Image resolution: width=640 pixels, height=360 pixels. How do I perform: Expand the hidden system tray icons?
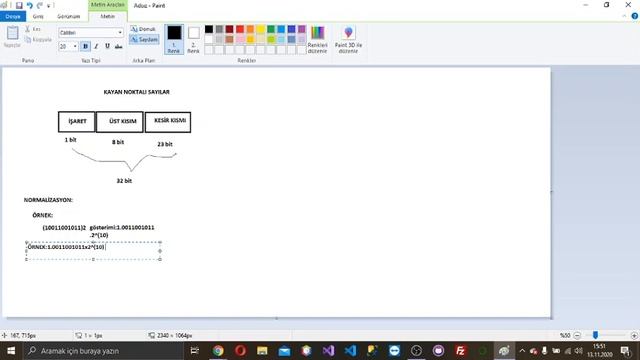pyautogui.click(x=522, y=351)
